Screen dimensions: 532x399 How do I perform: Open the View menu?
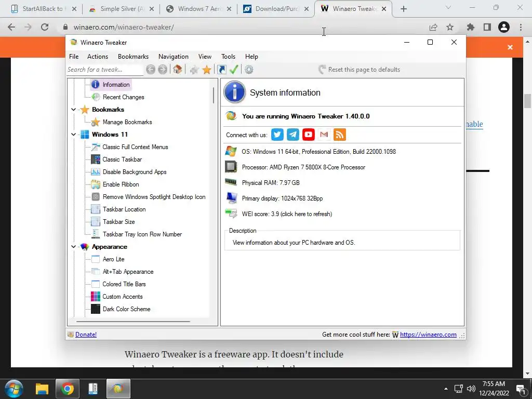pos(205,57)
